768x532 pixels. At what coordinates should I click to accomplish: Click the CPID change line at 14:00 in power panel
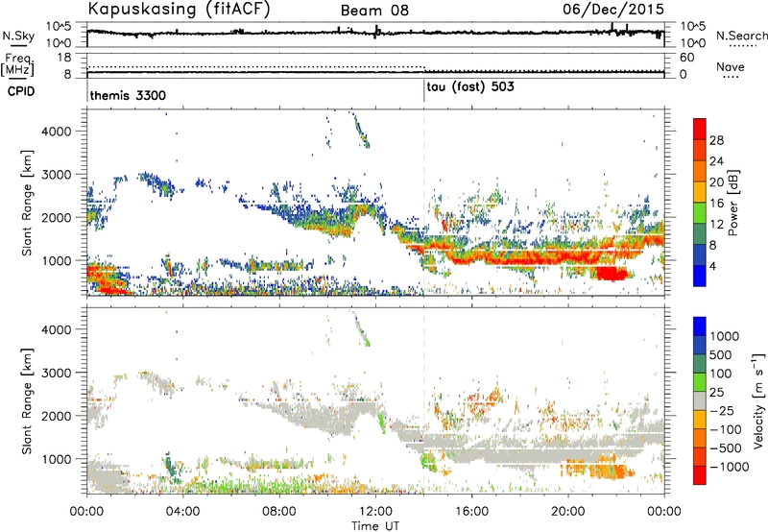pos(424,203)
